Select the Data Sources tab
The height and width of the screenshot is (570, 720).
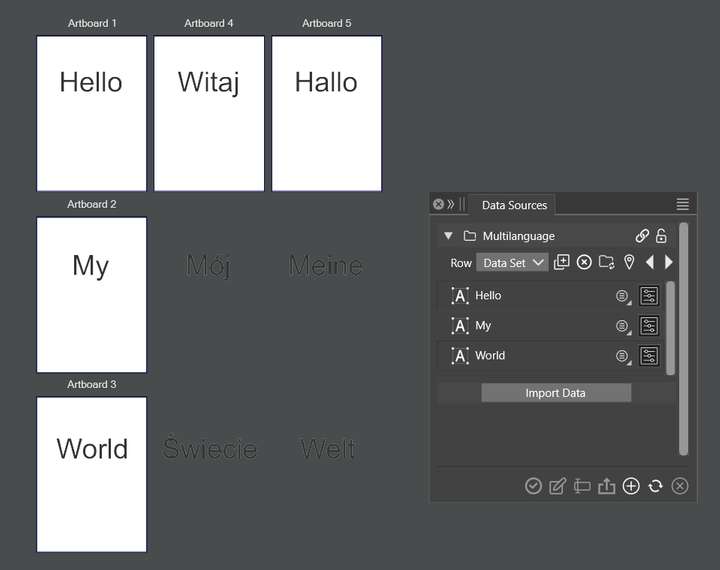pos(514,205)
